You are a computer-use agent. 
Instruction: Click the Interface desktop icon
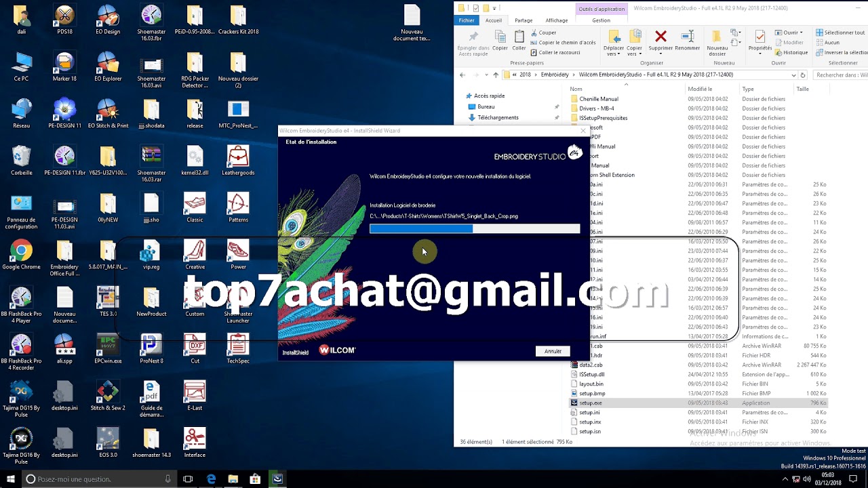(195, 443)
